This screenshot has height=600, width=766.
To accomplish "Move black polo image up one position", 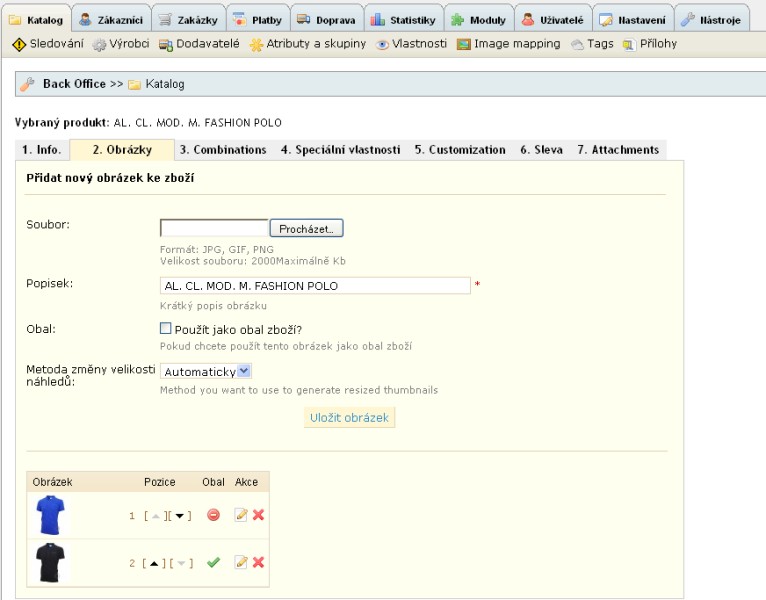I will [155, 564].
